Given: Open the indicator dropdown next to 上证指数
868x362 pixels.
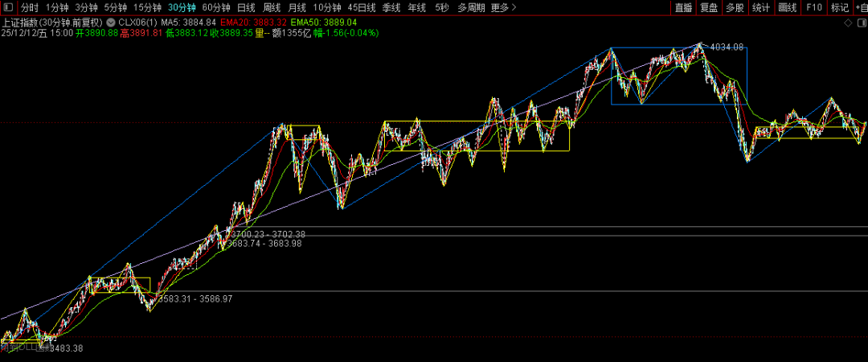Looking at the screenshot, I should point(110,23).
